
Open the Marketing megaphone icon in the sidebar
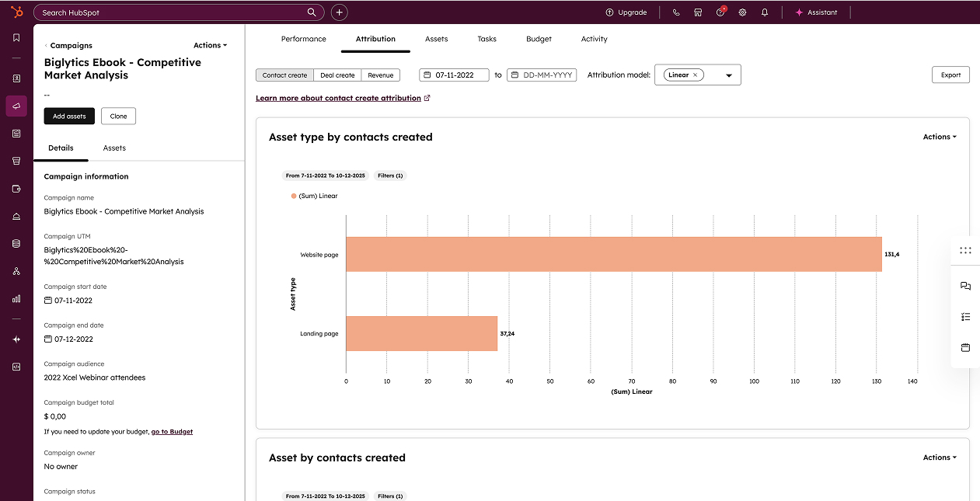[x=16, y=106]
